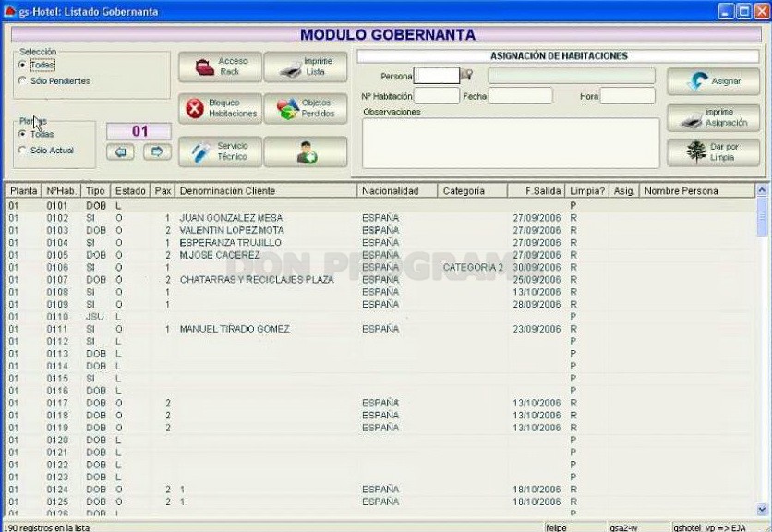Open Servicio Técnico button
Viewport: 772px width, 532px height.
pyautogui.click(x=220, y=151)
